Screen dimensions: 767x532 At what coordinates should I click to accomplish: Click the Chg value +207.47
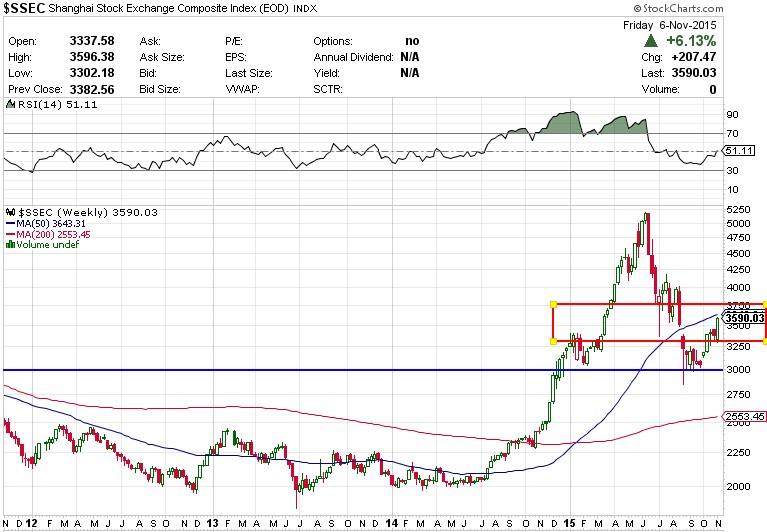694,57
